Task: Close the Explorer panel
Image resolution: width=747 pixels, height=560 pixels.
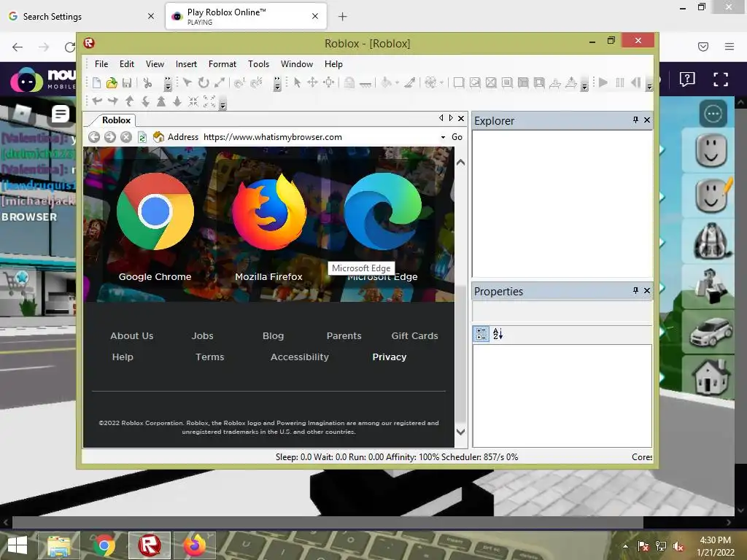Action: click(647, 120)
